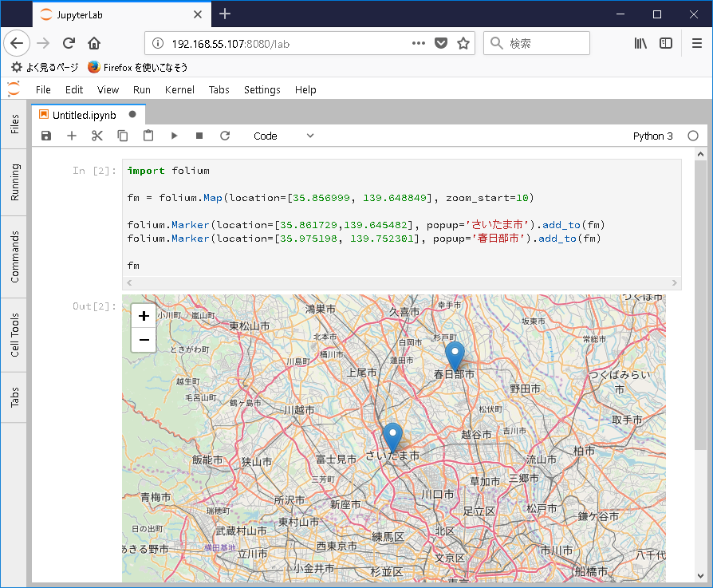
Task: Click inside the code cell editor
Action: (401, 218)
